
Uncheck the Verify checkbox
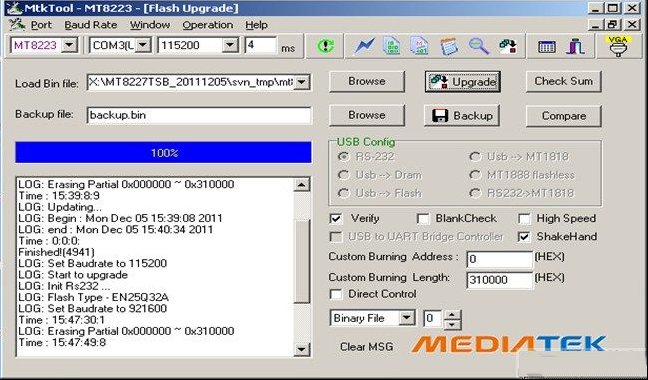pos(336,218)
